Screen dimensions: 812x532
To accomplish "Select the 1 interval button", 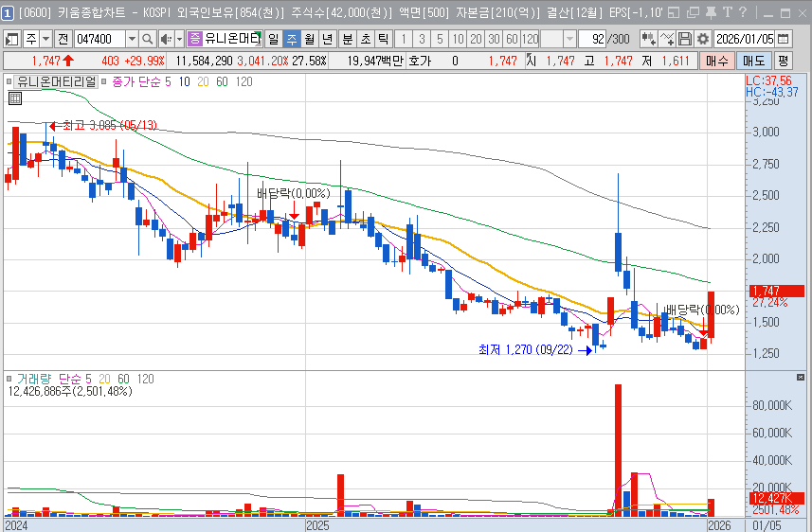I will pos(404,39).
